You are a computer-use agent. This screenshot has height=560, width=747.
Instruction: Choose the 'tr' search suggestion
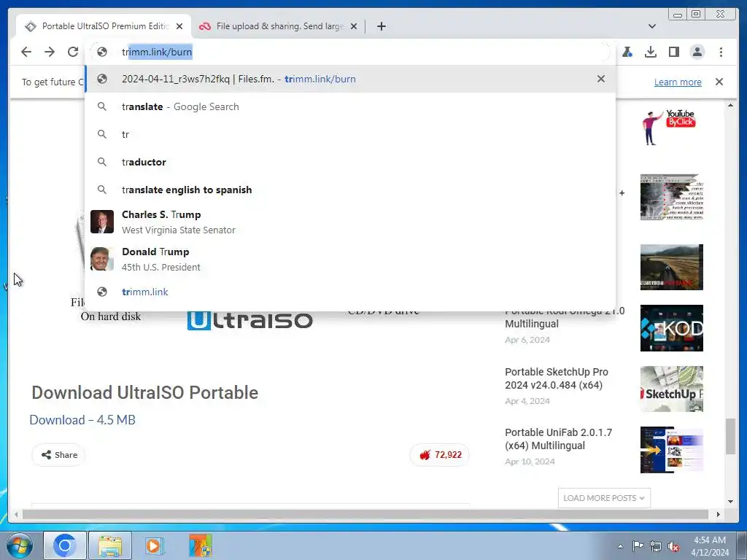click(x=350, y=134)
